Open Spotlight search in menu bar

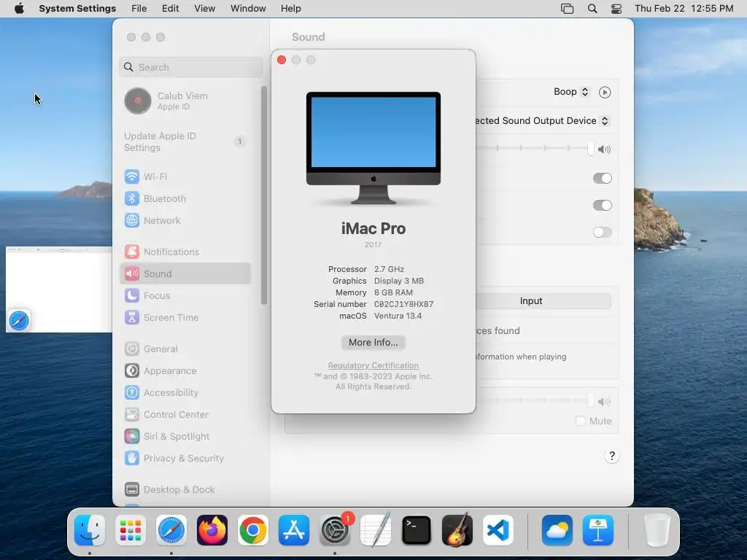592,9
